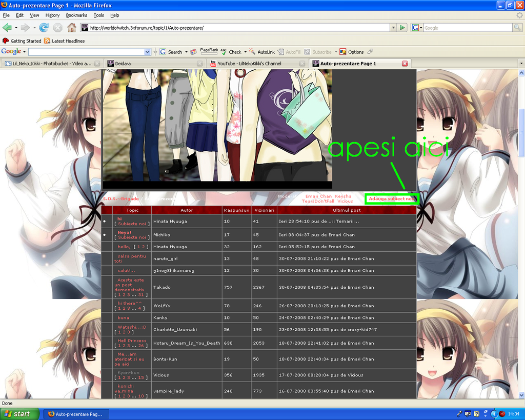
Task: Close the Auto-prezentare Page 1 tab
Action: coord(405,63)
